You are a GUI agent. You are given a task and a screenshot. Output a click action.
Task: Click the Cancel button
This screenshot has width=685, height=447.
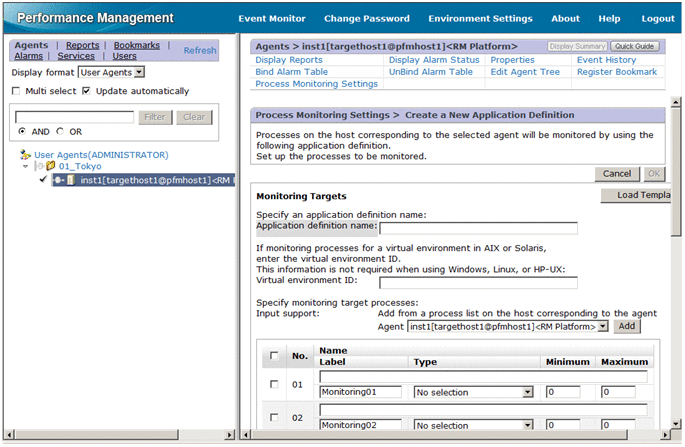[x=617, y=173]
